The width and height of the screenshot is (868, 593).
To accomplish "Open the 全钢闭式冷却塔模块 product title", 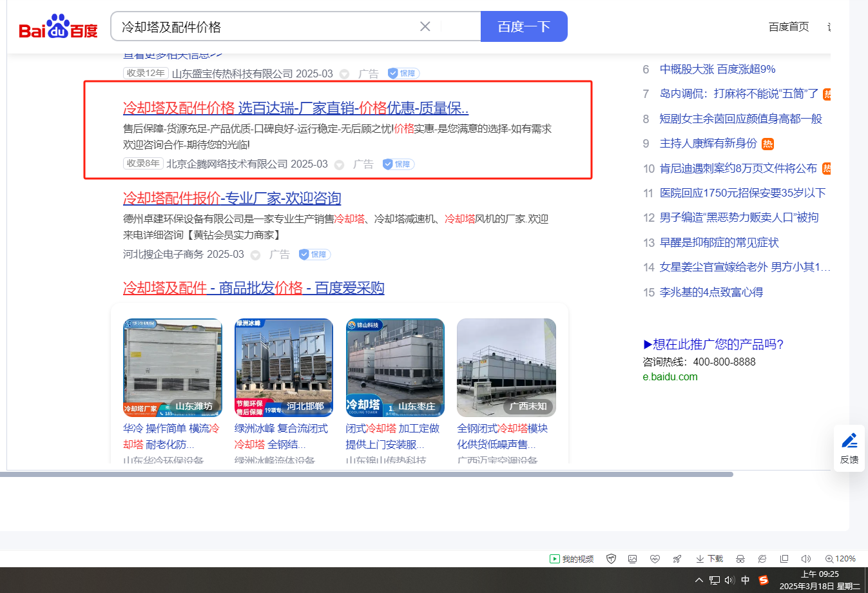I will (x=503, y=436).
